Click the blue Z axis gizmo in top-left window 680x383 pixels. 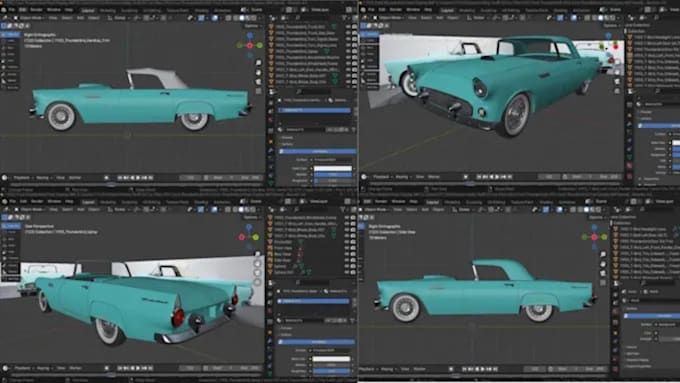[250, 36]
